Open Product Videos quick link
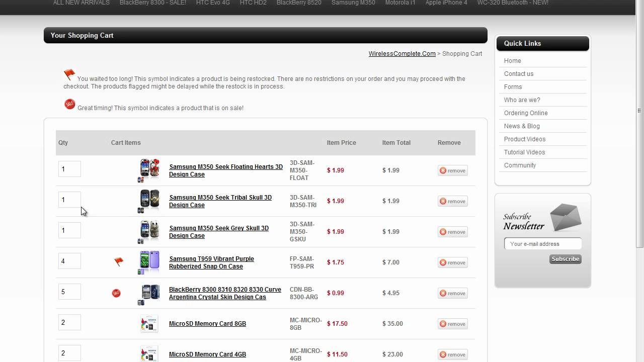This screenshot has height=362, width=644. pyautogui.click(x=525, y=139)
